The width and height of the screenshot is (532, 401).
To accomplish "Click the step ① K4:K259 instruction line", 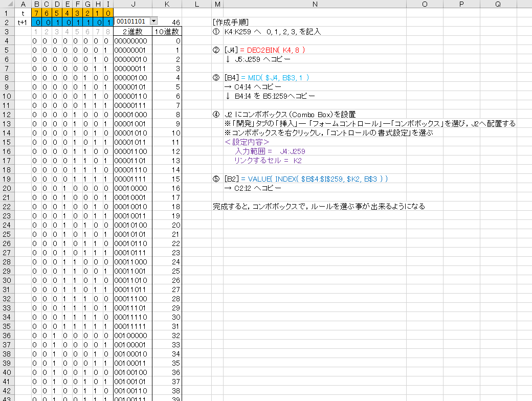I will coord(267,32).
